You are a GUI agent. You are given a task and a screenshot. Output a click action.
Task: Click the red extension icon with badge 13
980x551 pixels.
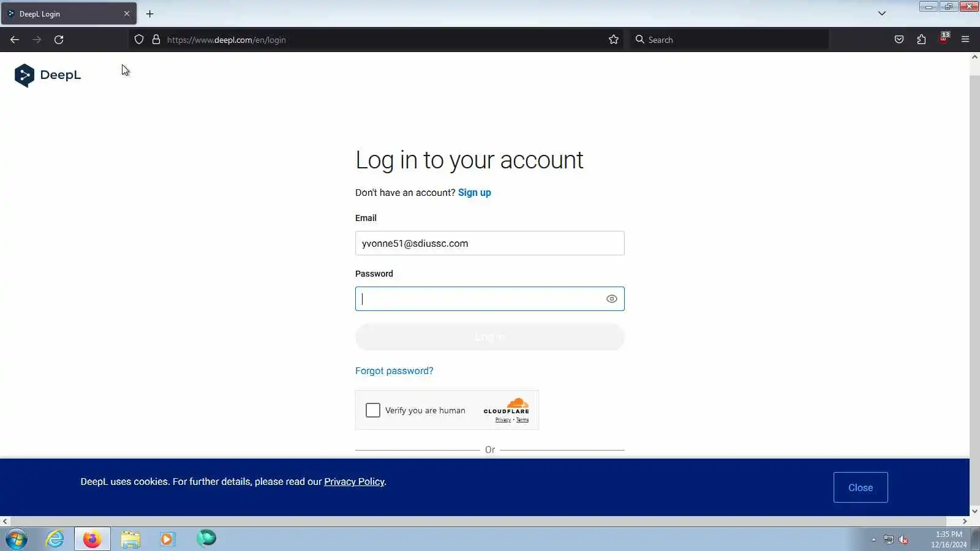(x=944, y=39)
